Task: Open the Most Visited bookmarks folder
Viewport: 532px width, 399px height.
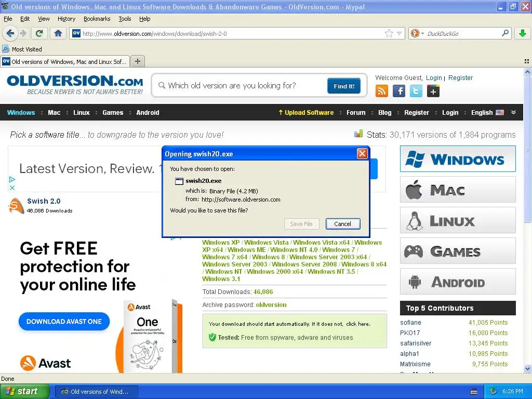Action: pyautogui.click(x=22, y=49)
